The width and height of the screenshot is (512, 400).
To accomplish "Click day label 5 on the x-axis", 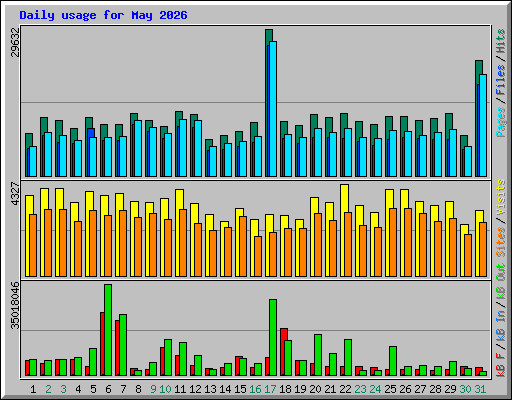I will tap(93, 389).
